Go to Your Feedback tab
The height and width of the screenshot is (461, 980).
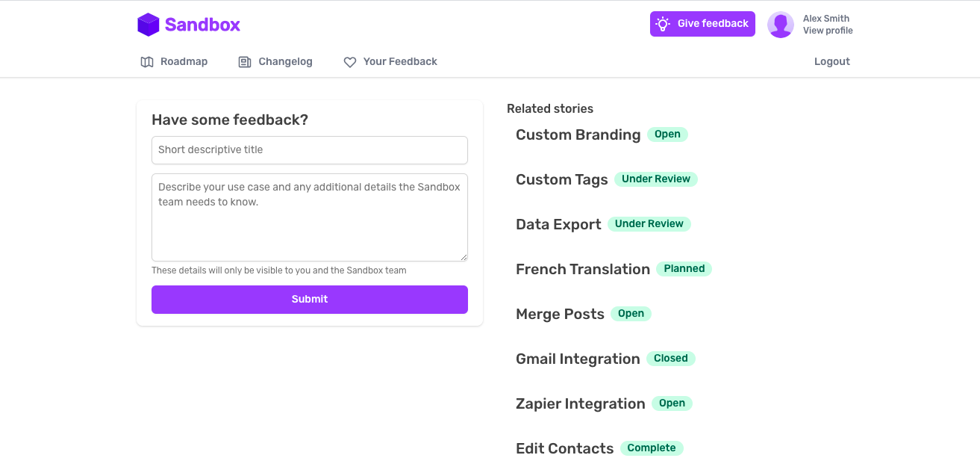click(400, 62)
